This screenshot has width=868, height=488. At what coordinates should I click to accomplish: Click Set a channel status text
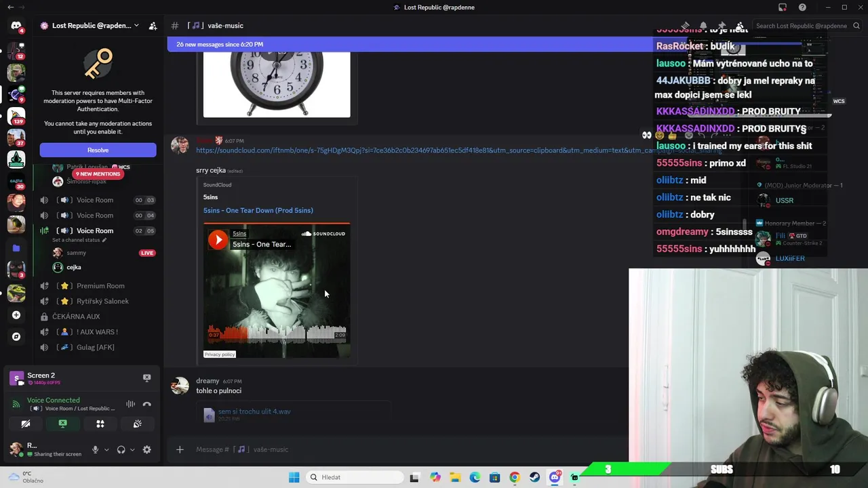[76, 240]
